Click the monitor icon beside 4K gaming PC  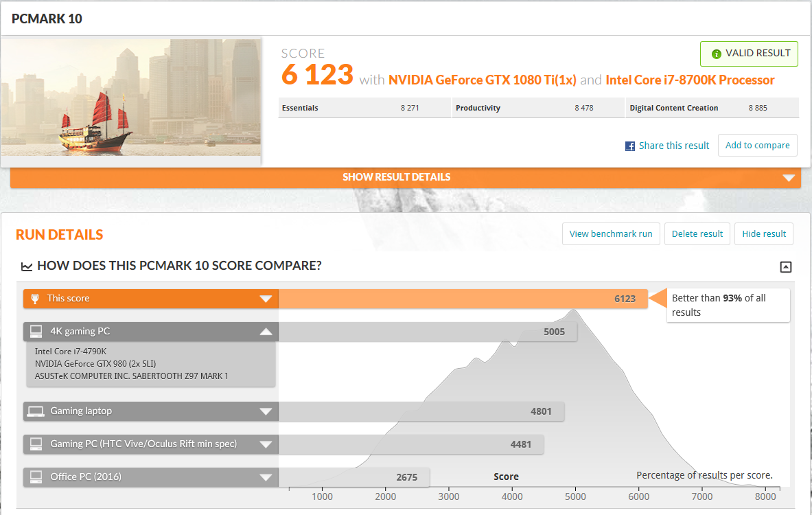pyautogui.click(x=36, y=331)
